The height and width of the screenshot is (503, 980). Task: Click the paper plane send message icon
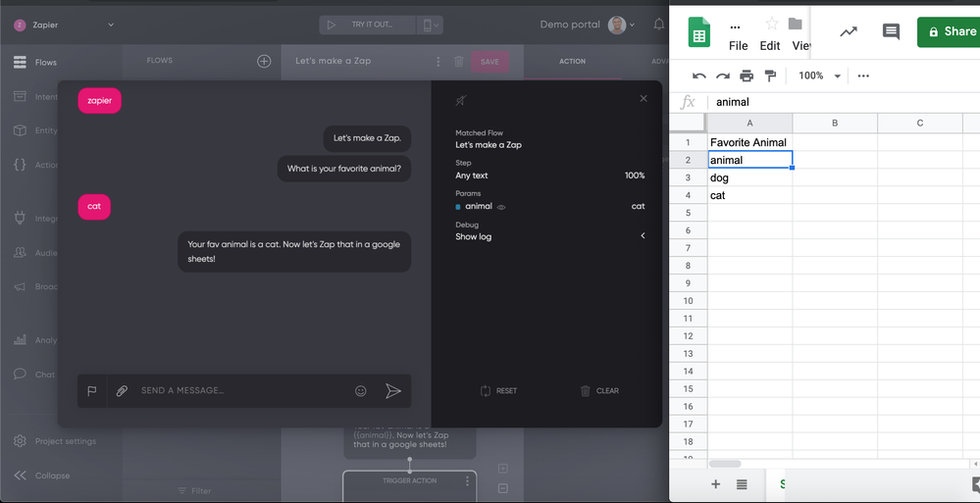393,391
